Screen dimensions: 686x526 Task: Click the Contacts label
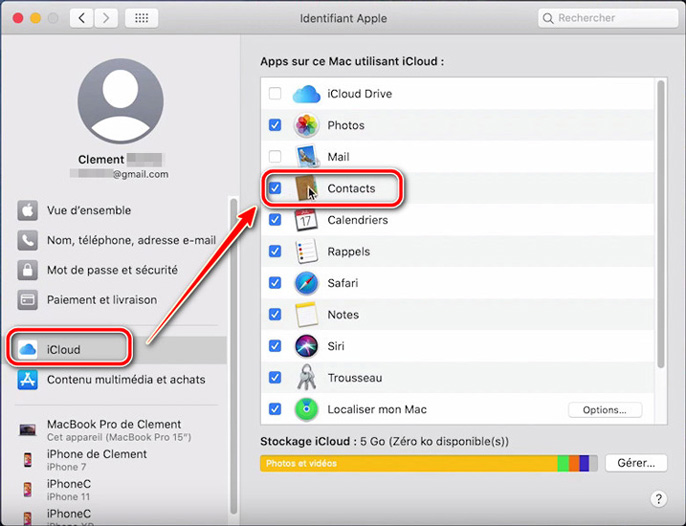[x=351, y=188]
